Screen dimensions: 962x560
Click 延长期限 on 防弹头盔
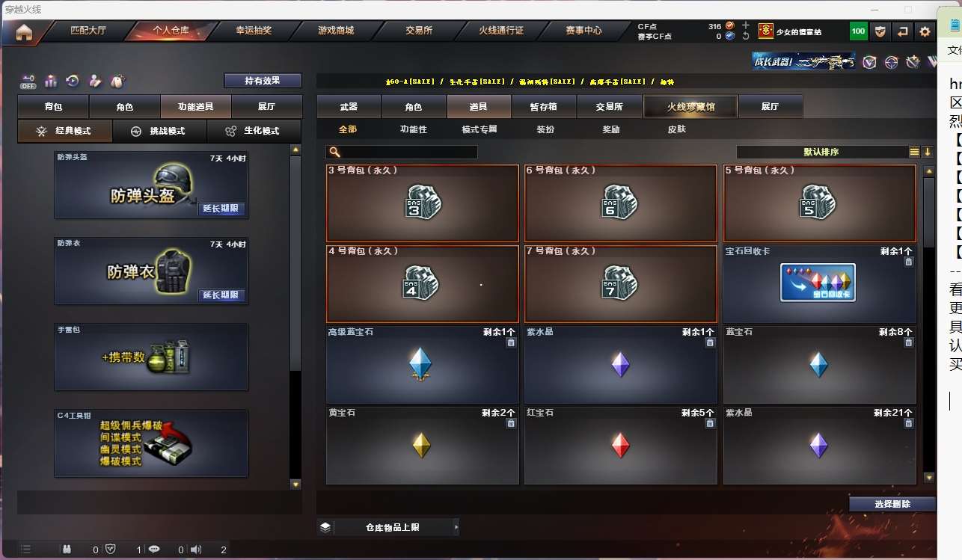point(222,209)
